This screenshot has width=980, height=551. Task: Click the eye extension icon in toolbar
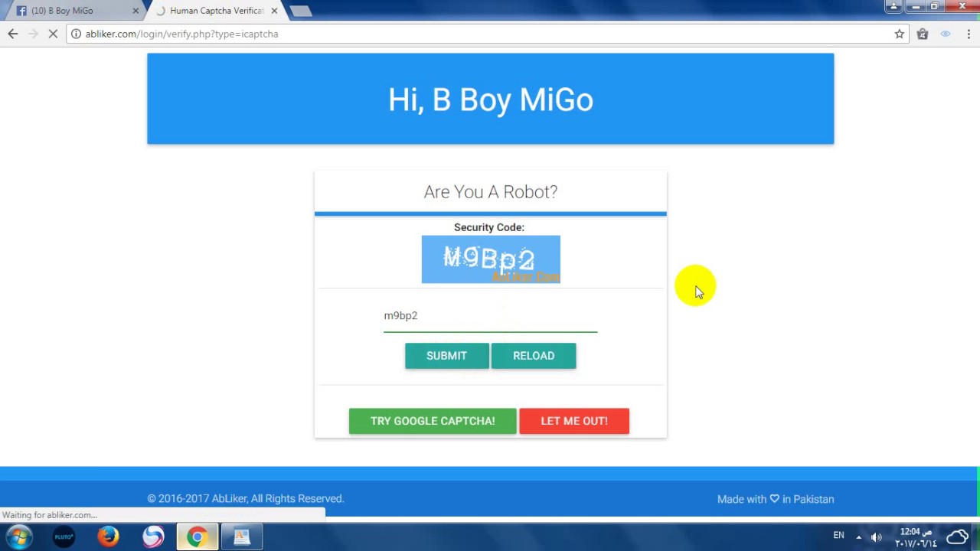pyautogui.click(x=946, y=34)
